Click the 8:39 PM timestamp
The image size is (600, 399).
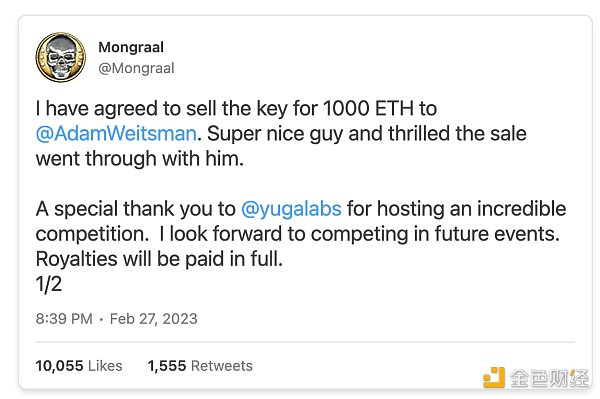[x=64, y=319]
